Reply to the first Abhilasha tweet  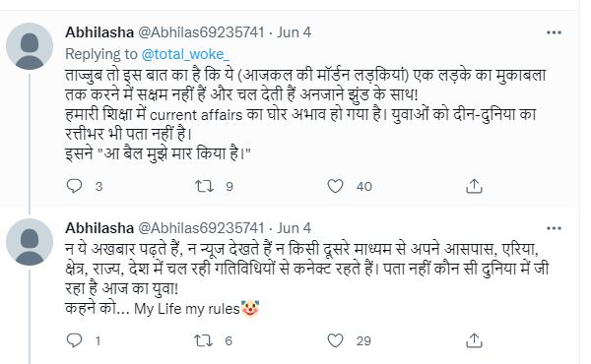click(x=74, y=186)
